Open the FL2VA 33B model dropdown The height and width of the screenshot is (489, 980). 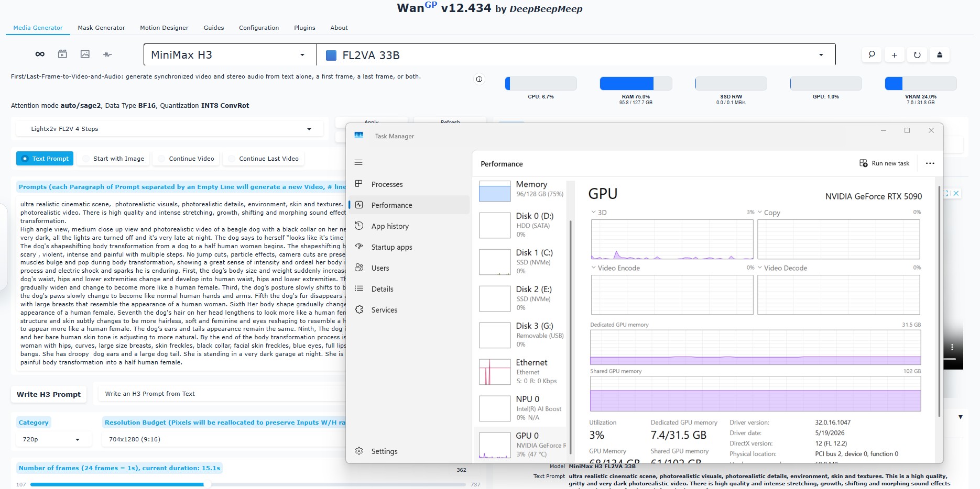(x=576, y=55)
